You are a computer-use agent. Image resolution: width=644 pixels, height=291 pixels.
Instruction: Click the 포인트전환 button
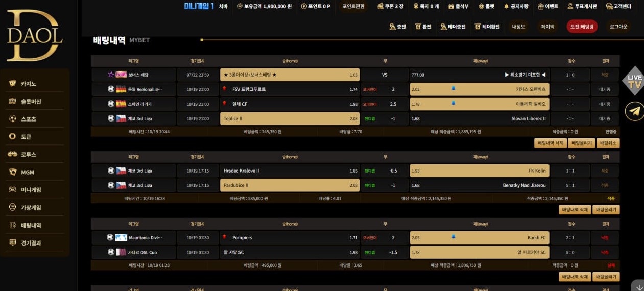point(353,6)
